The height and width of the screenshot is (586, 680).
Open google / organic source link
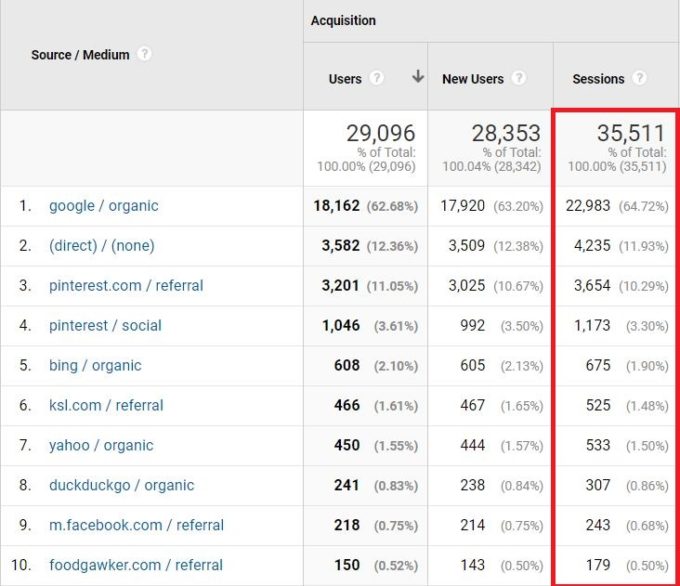pos(104,206)
